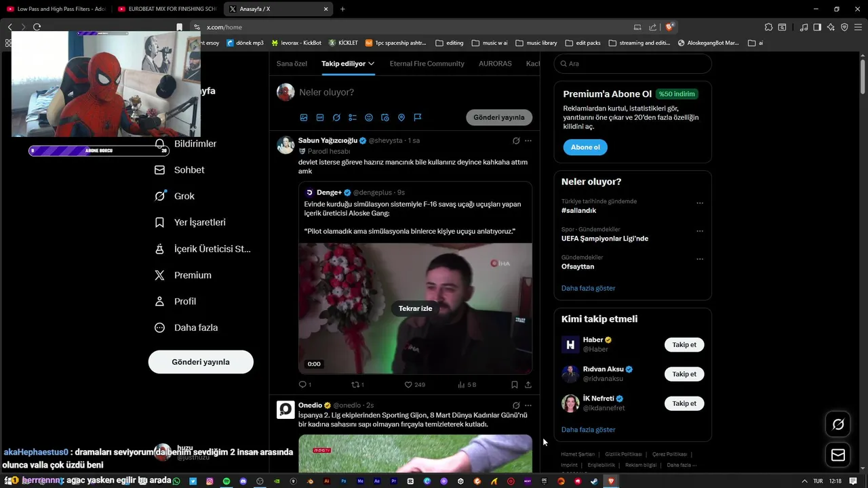Open Grok from the sidebar
The height and width of the screenshot is (488, 868).
tap(175, 196)
